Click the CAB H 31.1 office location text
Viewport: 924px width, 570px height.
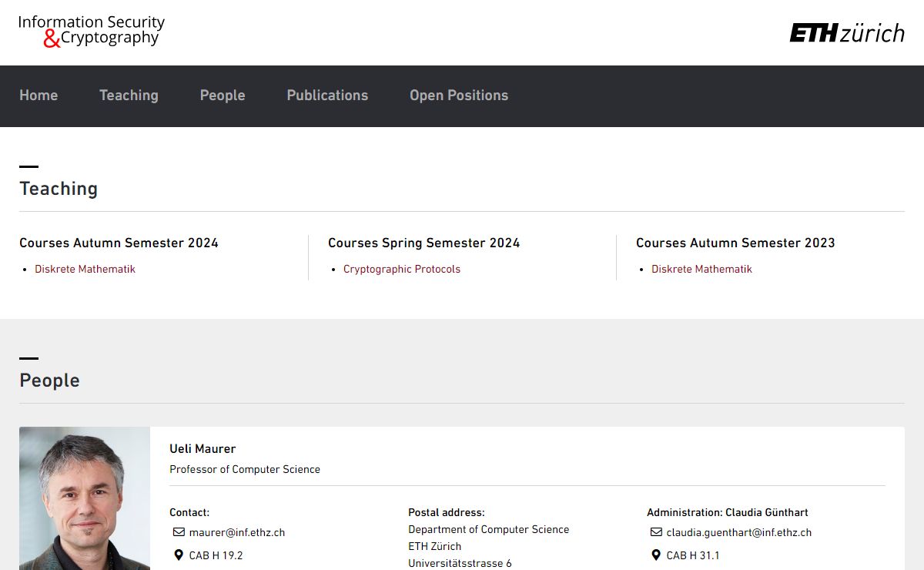pyautogui.click(x=693, y=555)
